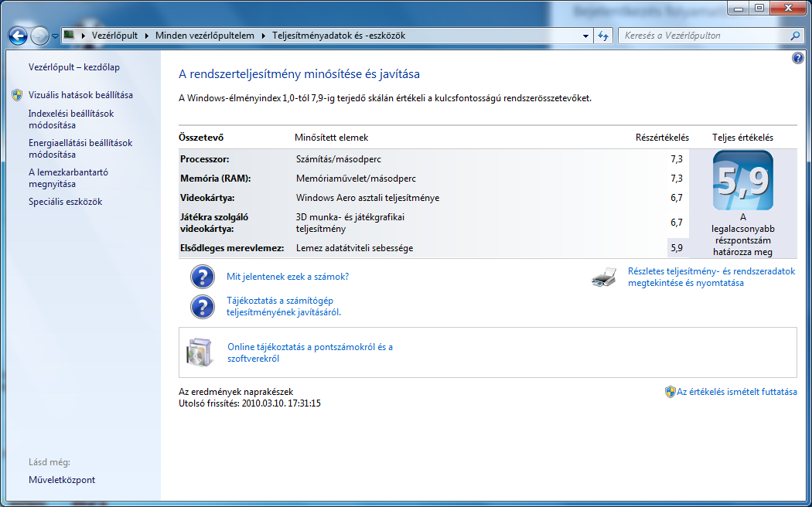
Task: Click Az értékelés ismételt futtatása link
Action: [737, 392]
